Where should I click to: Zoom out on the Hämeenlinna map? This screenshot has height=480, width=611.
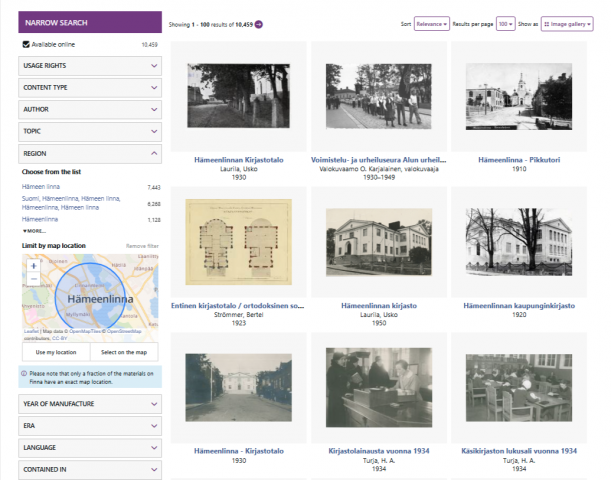tap(34, 279)
